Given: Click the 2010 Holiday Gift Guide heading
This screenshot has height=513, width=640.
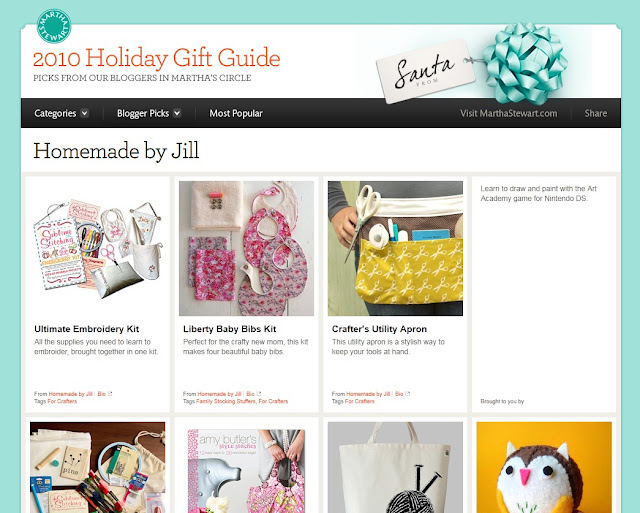Looking at the screenshot, I should [157, 58].
